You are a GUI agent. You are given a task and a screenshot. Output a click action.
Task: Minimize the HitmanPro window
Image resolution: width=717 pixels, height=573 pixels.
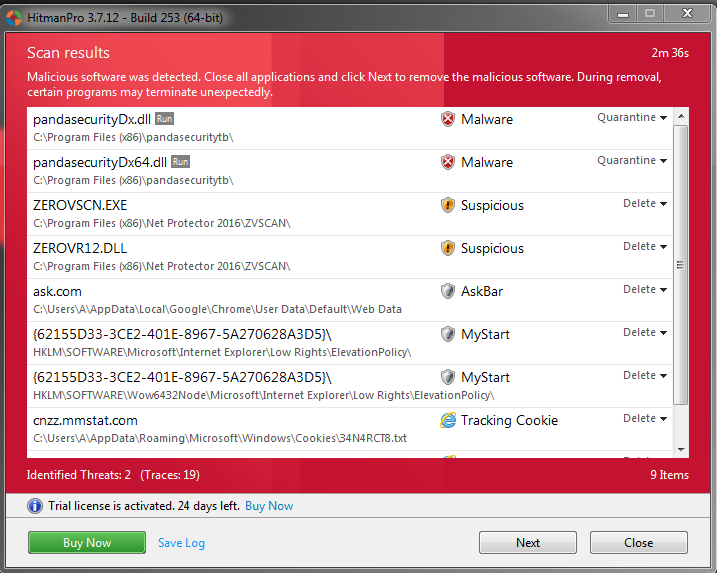[622, 14]
